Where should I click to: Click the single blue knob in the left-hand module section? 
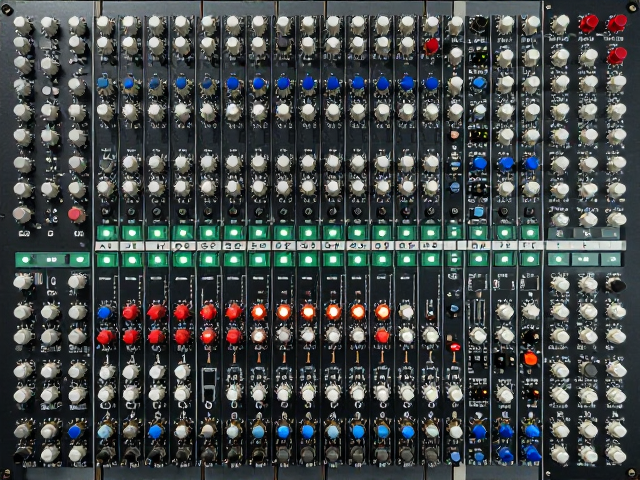pyautogui.click(x=75, y=431)
